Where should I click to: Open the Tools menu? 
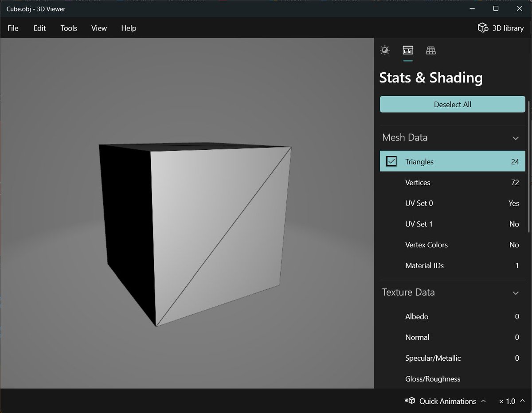tap(69, 28)
